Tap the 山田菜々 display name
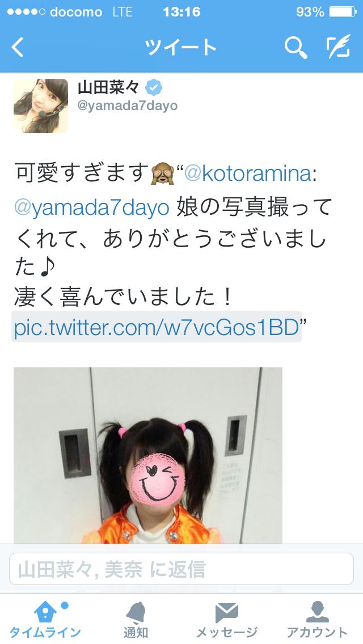 coord(109,87)
